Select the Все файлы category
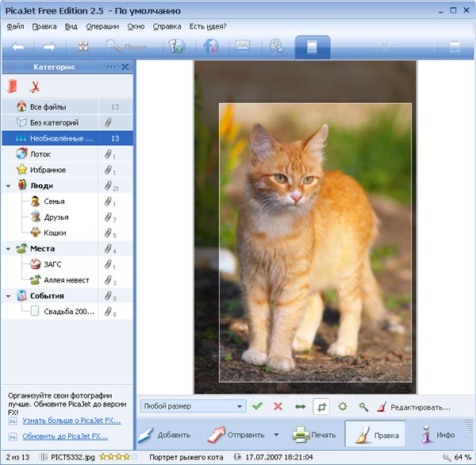Viewport: 476px width, 465px height. pos(67,107)
